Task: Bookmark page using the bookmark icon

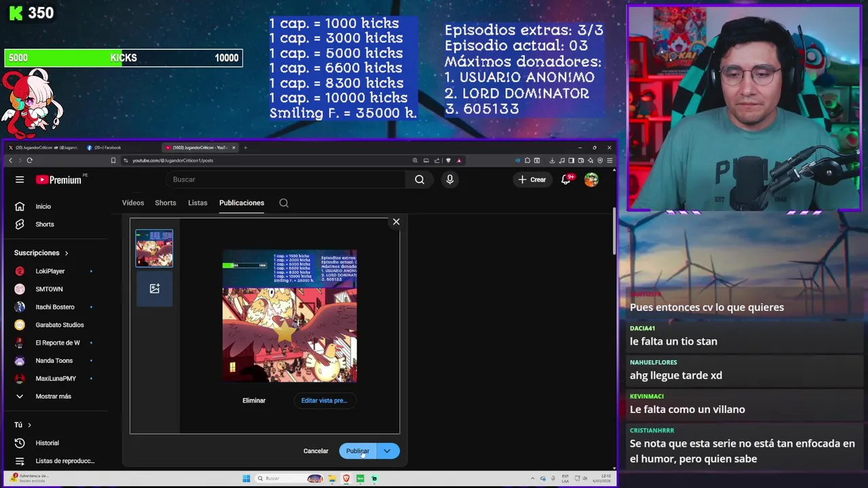Action: click(113, 161)
